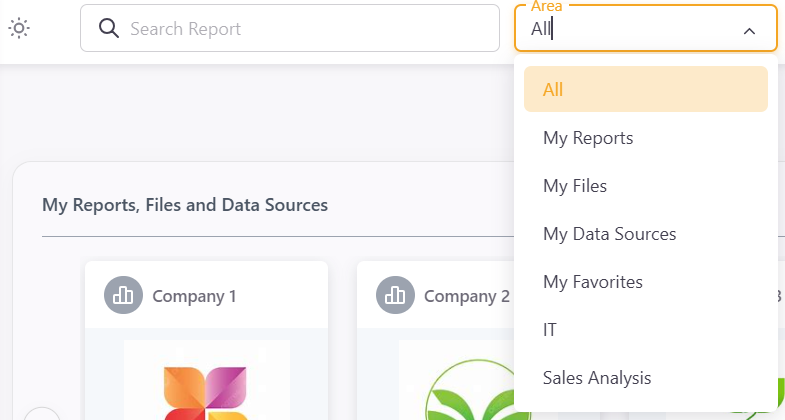The height and width of the screenshot is (420, 785).
Task: Click the chart icon on Company 1 card
Action: tap(123, 295)
